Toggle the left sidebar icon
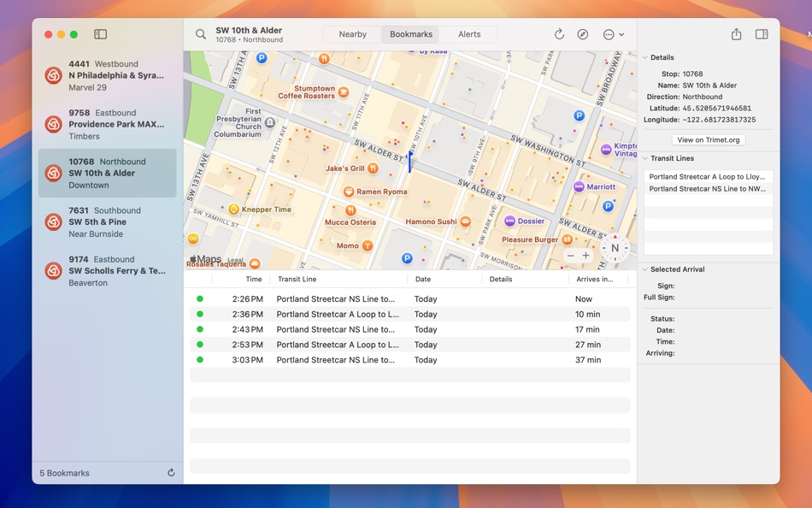Viewport: 812px width, 508px height. tap(101, 34)
